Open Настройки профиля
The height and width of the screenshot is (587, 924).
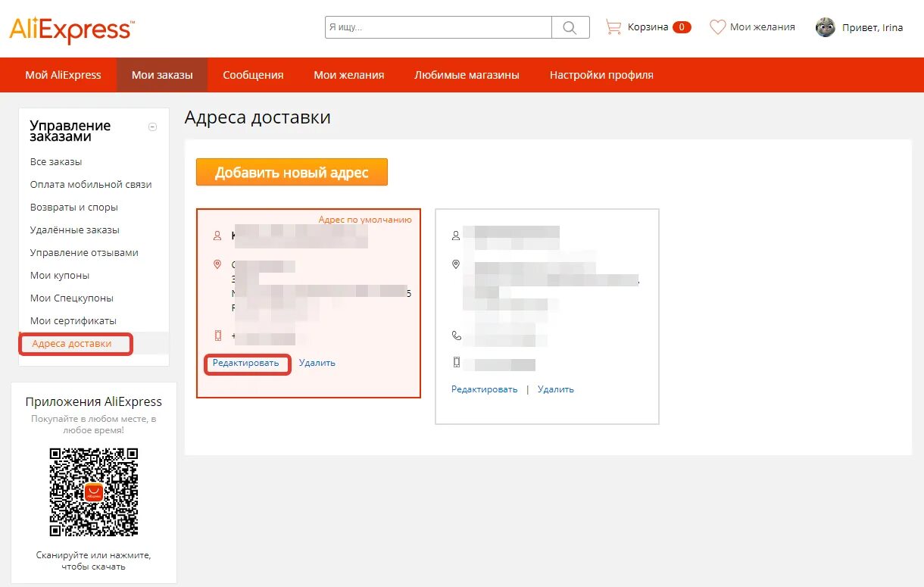[601, 74]
